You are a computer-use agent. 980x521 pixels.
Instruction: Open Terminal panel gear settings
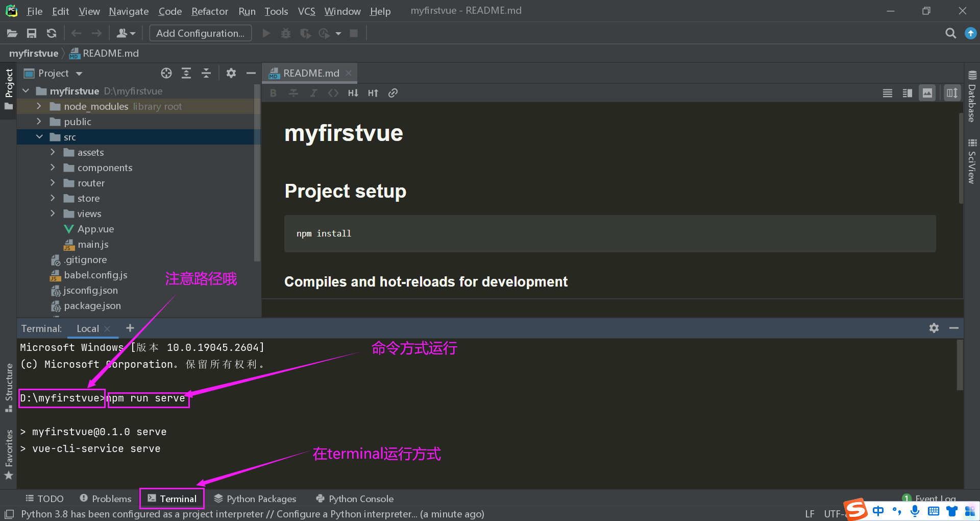(x=934, y=328)
